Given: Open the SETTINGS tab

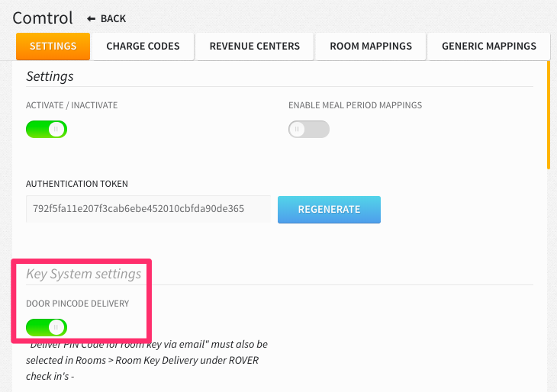Looking at the screenshot, I should coord(53,47).
